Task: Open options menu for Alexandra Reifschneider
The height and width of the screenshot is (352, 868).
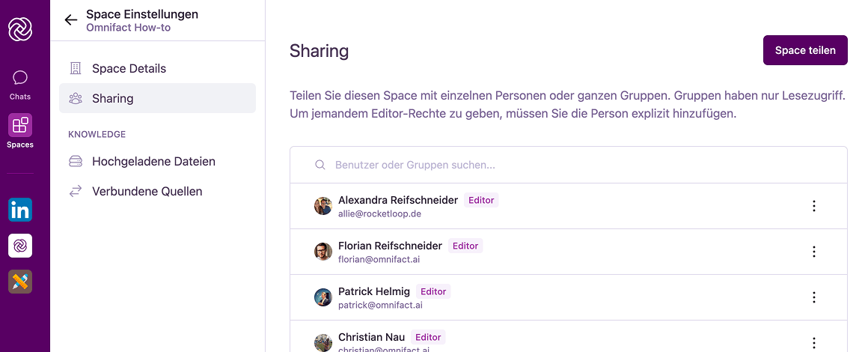Action: (814, 206)
